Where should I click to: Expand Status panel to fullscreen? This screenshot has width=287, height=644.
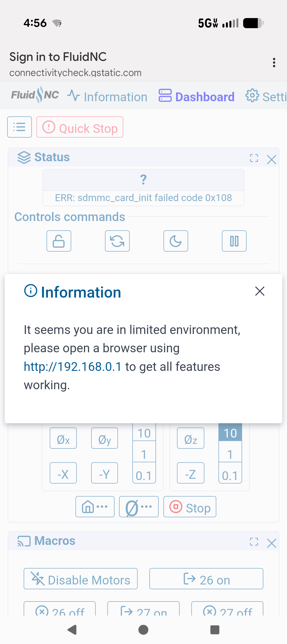[254, 158]
